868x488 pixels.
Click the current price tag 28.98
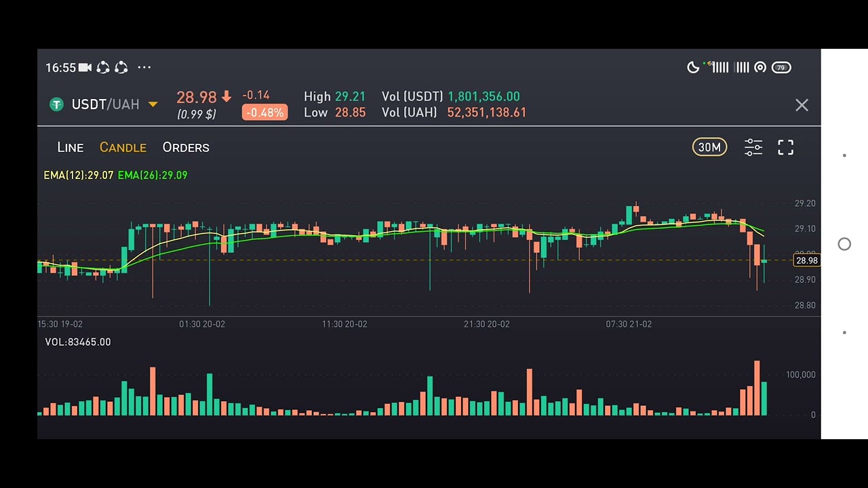pyautogui.click(x=806, y=260)
